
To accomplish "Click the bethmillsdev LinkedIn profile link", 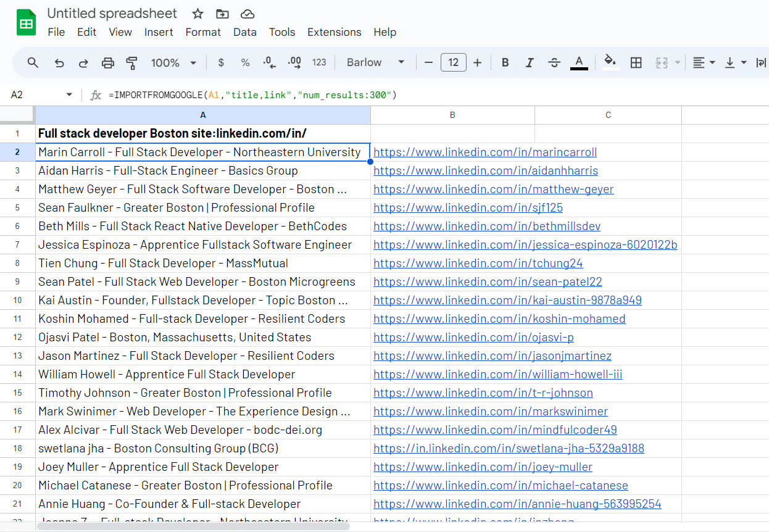I will tap(487, 227).
